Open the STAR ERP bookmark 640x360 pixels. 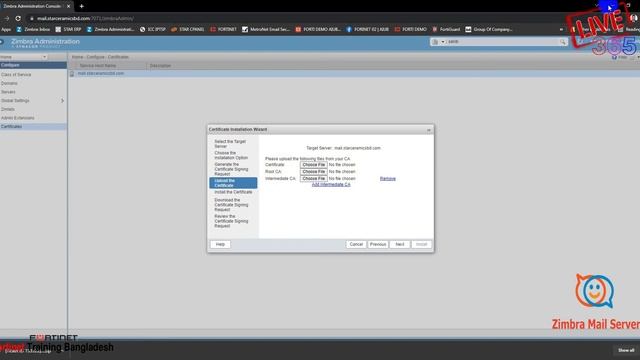coord(68,29)
